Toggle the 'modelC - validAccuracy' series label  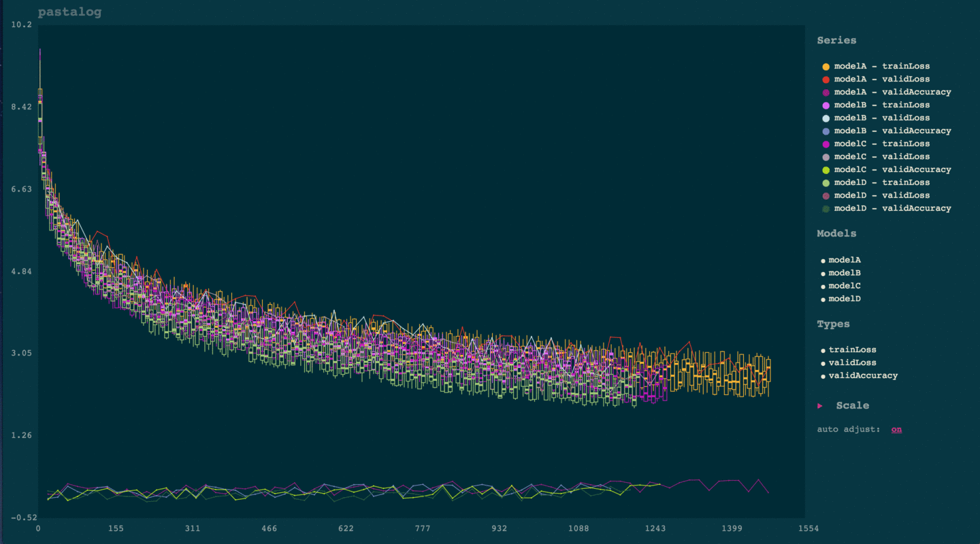click(893, 169)
